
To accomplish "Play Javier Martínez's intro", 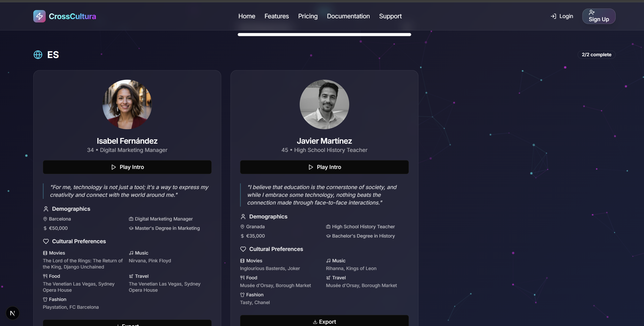I will coord(324,167).
